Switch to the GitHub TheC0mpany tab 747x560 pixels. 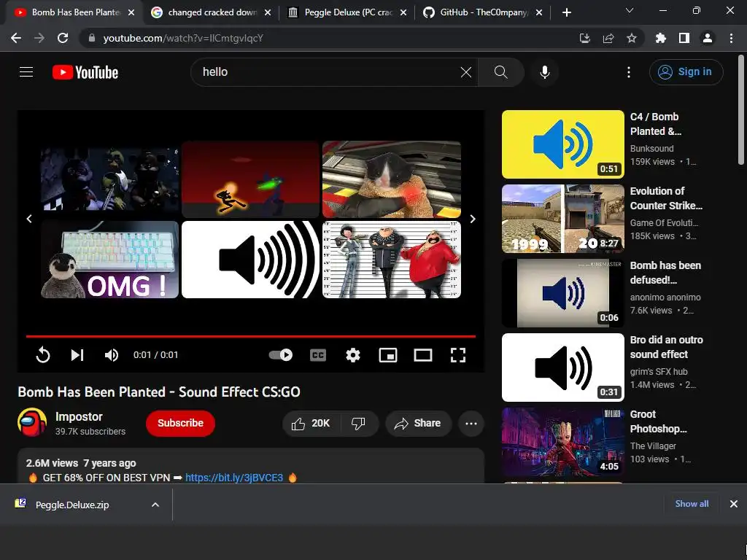point(483,12)
